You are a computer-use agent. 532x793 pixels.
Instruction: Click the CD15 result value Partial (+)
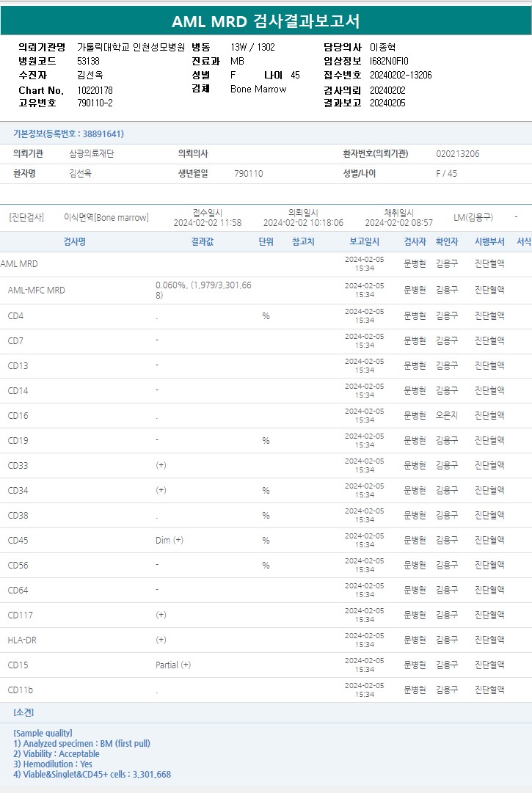pos(173,665)
